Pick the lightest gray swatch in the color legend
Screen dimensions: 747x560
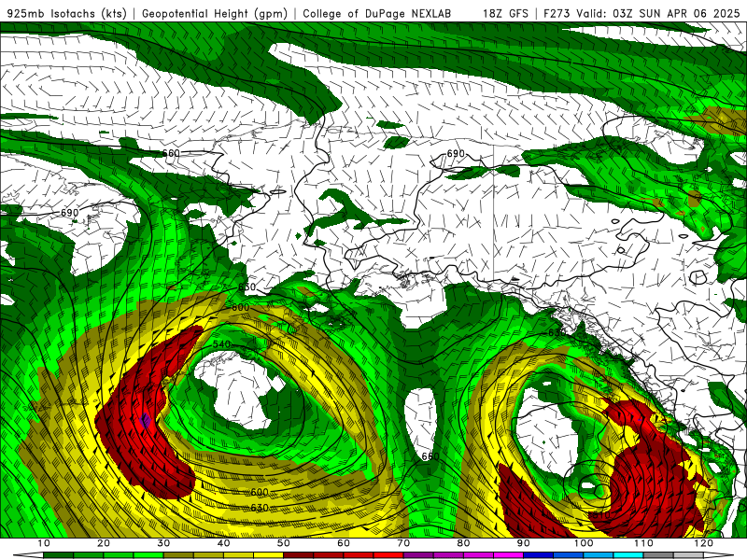pos(688,555)
